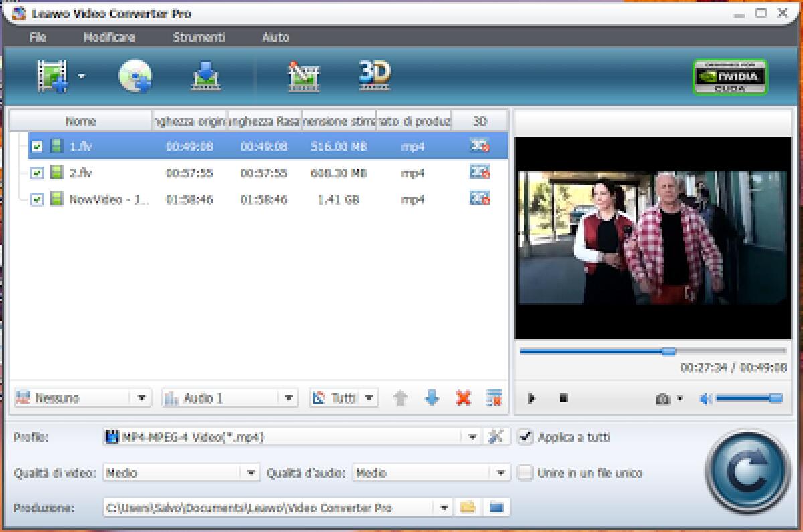Enable Unire in un file unico
This screenshot has width=803, height=532.
(525, 473)
